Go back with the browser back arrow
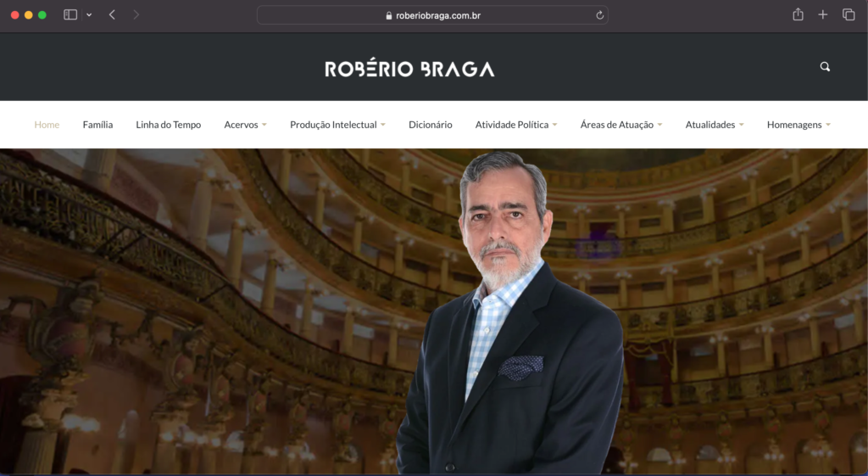This screenshot has height=476, width=868. pyautogui.click(x=112, y=15)
